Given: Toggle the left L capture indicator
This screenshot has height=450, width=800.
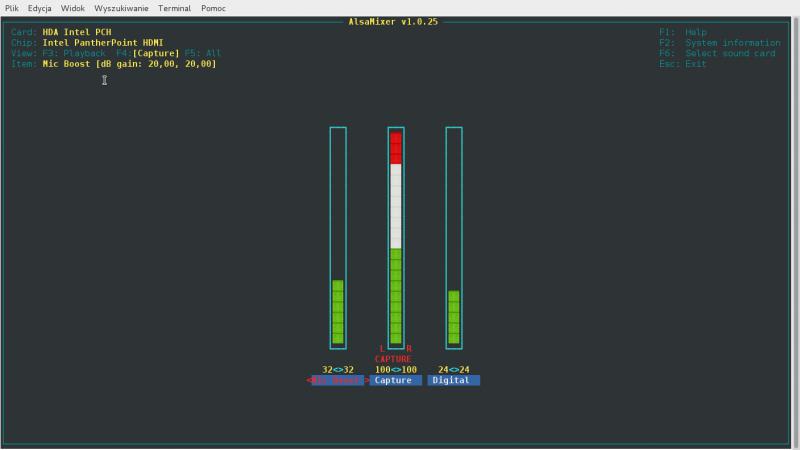Looking at the screenshot, I should tap(382, 348).
